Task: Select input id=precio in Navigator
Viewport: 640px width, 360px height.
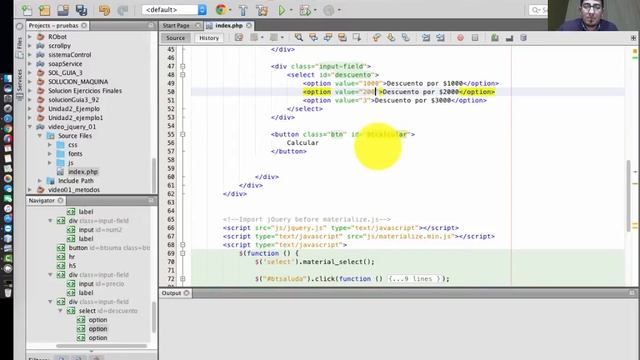Action: 101,284
